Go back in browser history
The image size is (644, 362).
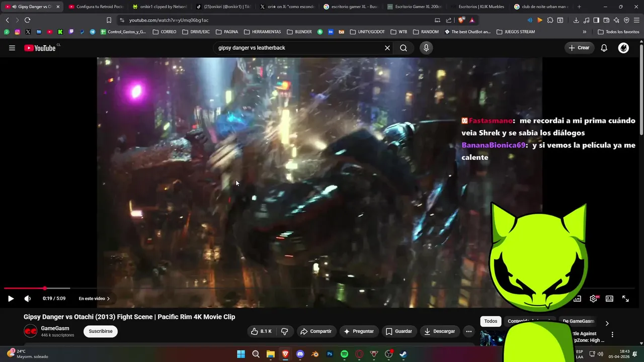coord(7,20)
